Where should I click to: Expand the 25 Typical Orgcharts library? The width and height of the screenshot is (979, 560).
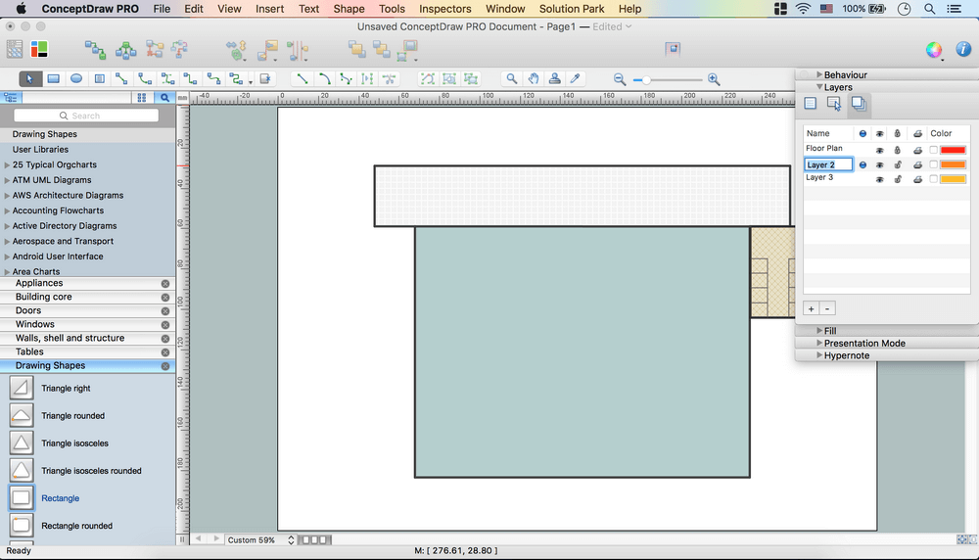(8, 165)
